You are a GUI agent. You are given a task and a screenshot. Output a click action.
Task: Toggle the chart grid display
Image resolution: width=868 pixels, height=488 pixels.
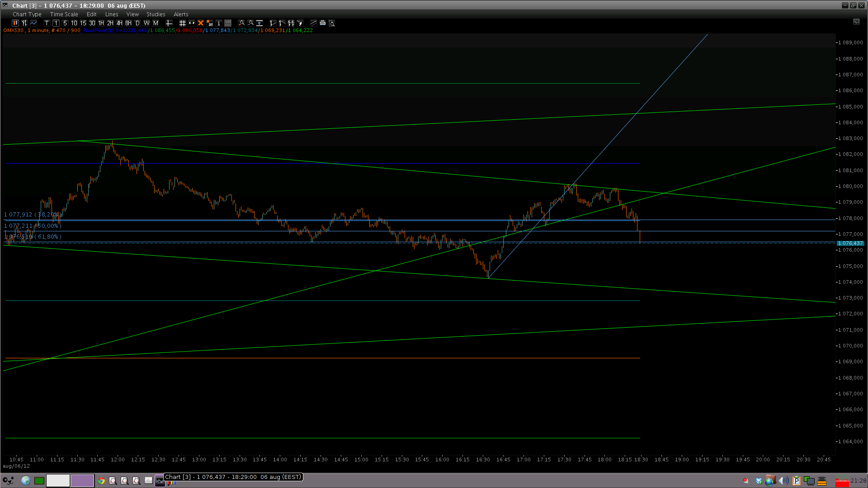[183, 23]
